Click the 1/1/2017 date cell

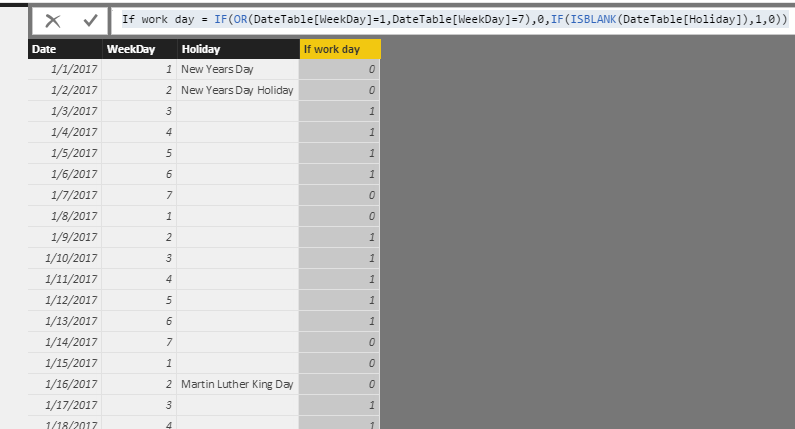tap(65, 69)
